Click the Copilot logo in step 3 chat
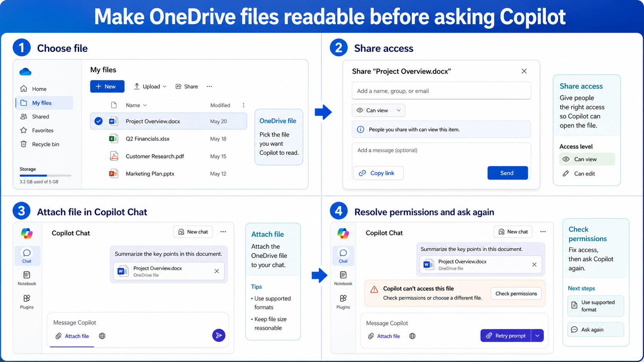644x362 pixels. [27, 233]
